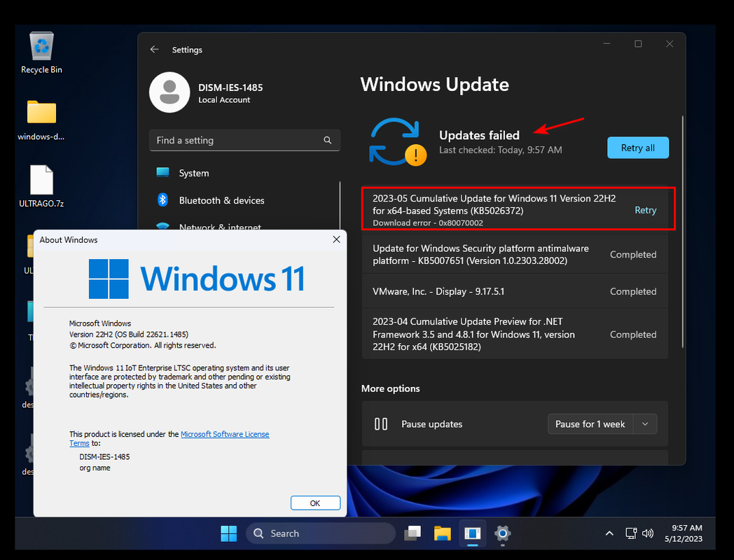734x560 pixels.
Task: Click the network icon in system tray
Action: 631,533
